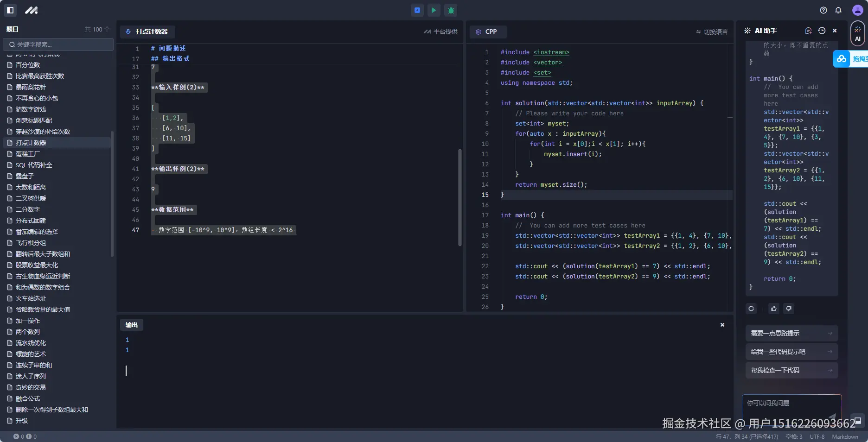Open the UTF-8 encoding selector
This screenshot has height=442, width=868.
click(817, 436)
